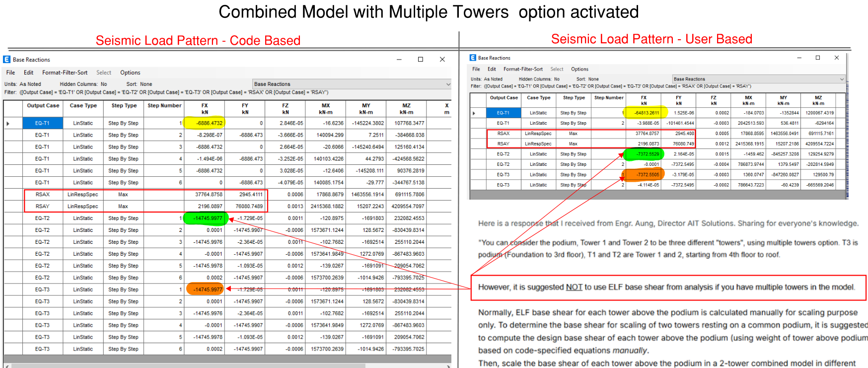This screenshot has height=368, width=868.
Task: Open File menu in right Base Reactions window
Action: 476,69
